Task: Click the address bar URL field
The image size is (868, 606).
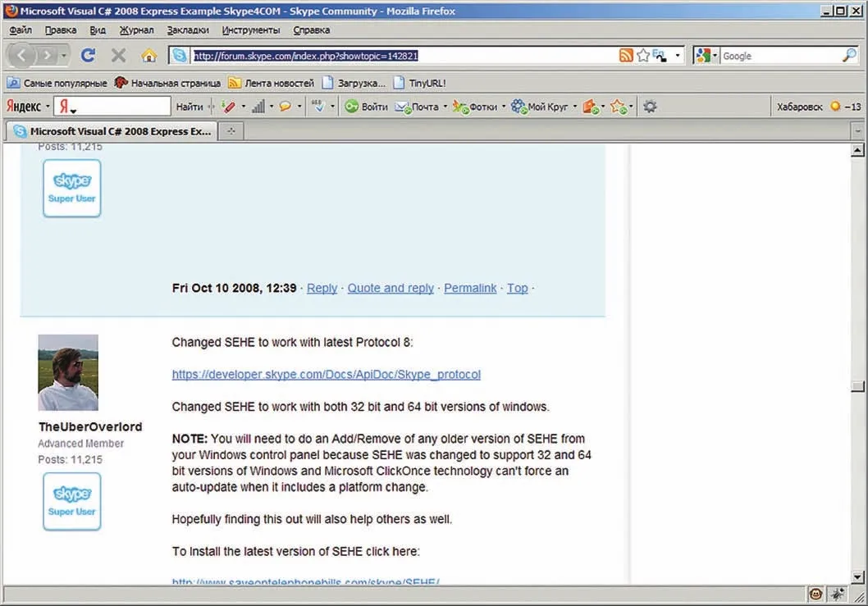Action: [x=404, y=55]
